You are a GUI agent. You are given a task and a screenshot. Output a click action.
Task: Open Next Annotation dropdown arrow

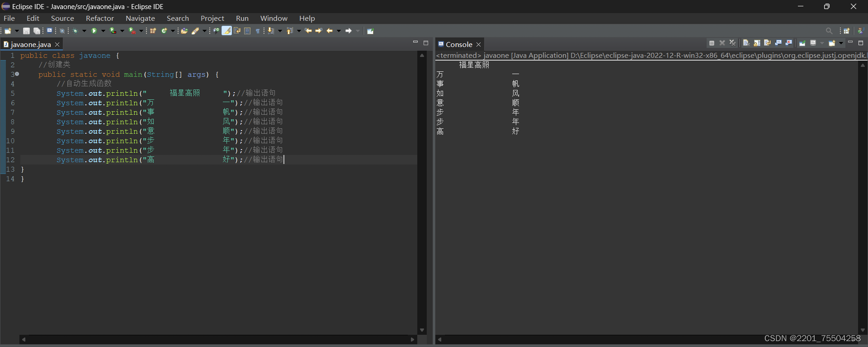click(280, 31)
